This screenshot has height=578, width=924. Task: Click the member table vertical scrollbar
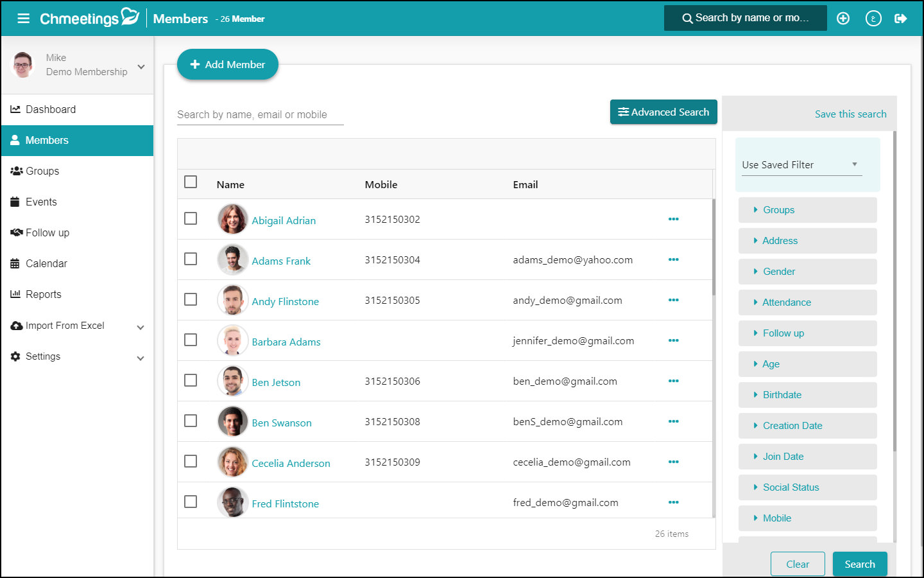(x=714, y=247)
